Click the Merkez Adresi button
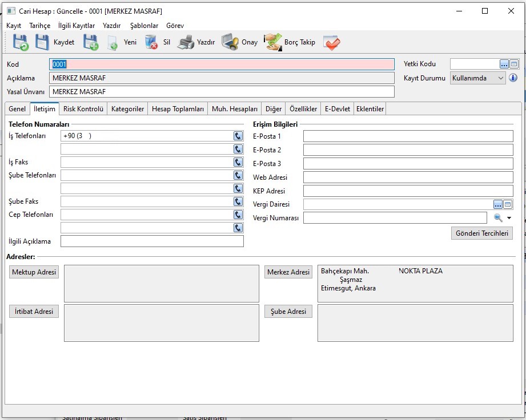Viewport: 526px width, 420px height. [288, 272]
